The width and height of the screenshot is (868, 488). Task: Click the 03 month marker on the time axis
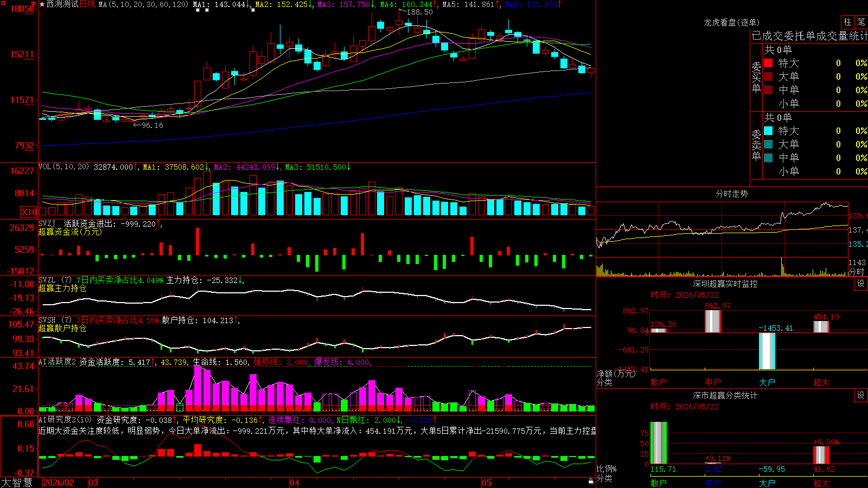93,483
